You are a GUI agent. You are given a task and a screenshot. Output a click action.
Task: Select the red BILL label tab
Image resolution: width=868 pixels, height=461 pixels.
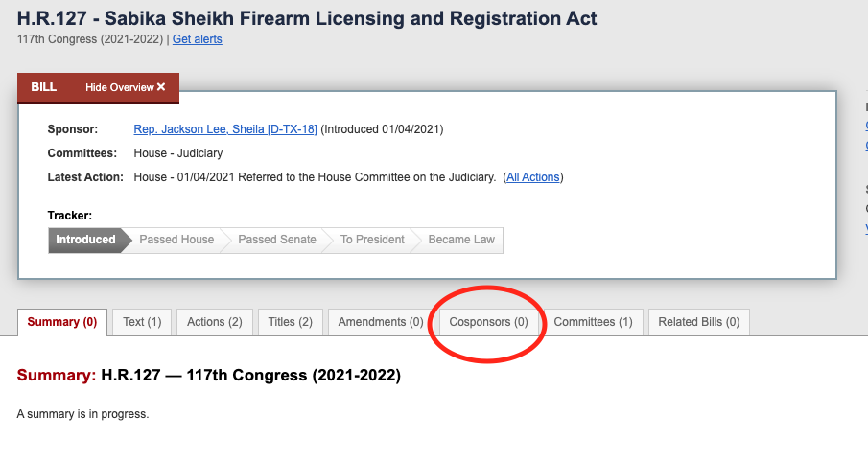point(44,87)
